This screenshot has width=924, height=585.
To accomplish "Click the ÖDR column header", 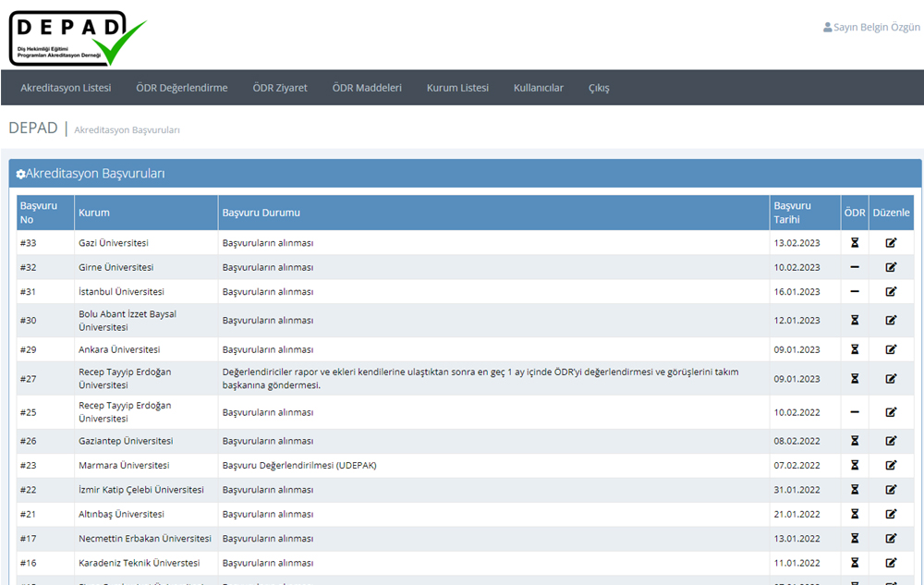I will coord(855,213).
